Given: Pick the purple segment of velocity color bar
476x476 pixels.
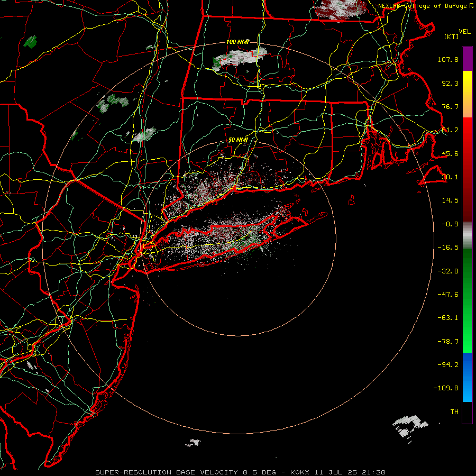Looking at the screenshot, I should point(467,59).
